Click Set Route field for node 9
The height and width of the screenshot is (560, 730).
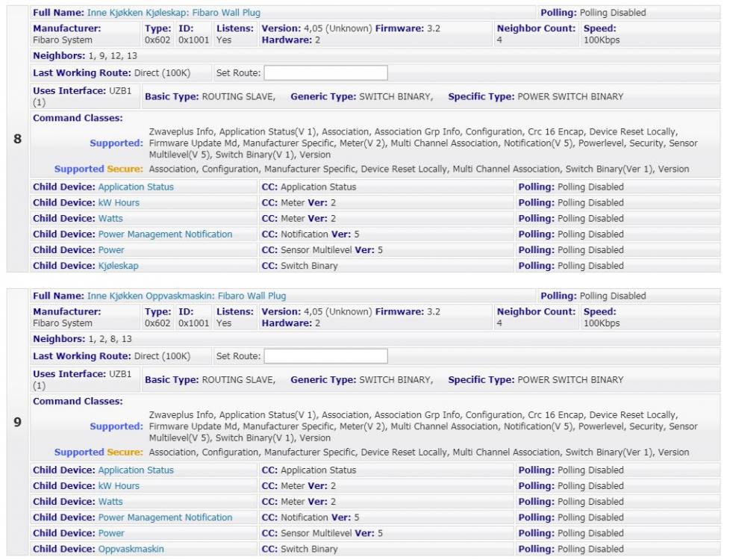[326, 356]
